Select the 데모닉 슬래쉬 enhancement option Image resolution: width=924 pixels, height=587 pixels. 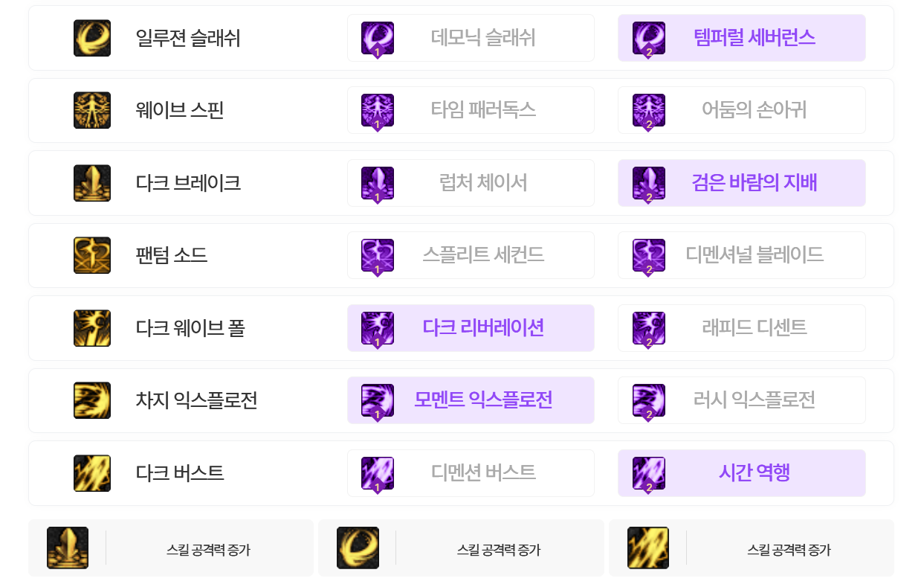471,38
